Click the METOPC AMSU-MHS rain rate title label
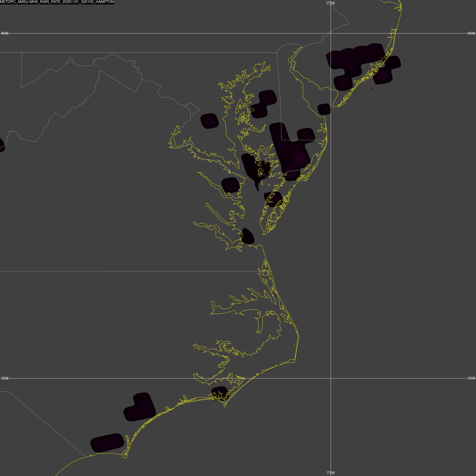The height and width of the screenshot is (476, 476). click(57, 2)
